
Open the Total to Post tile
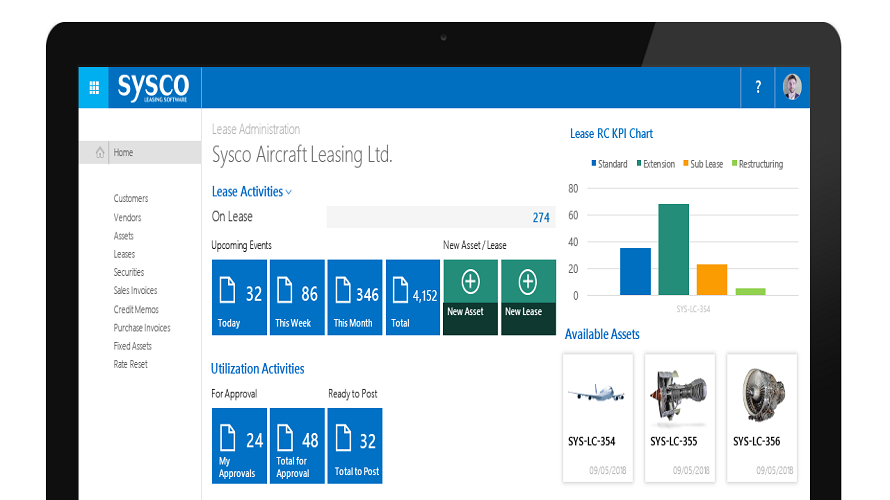(x=355, y=446)
